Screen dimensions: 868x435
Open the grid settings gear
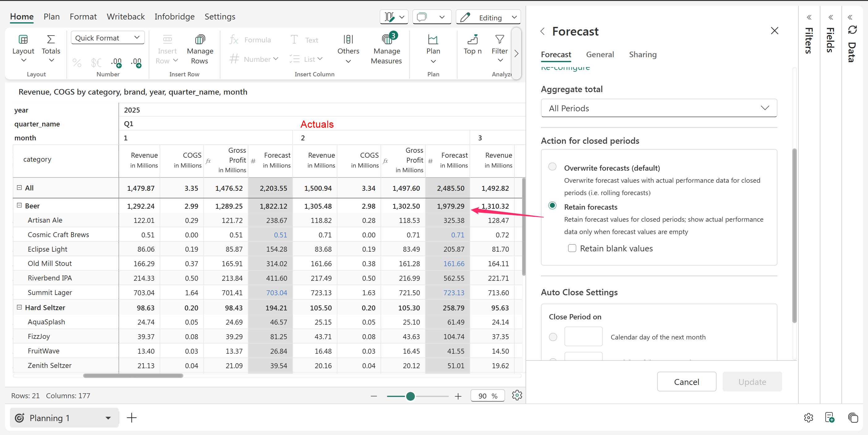[x=517, y=395]
